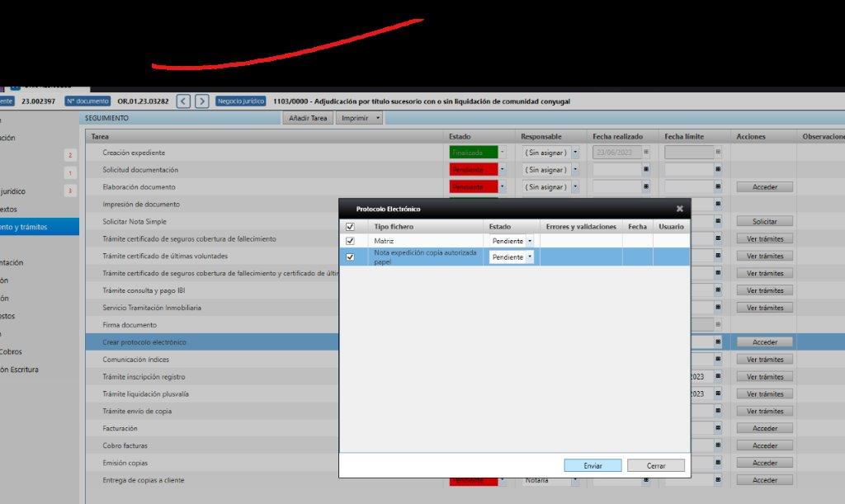Open the 'Escritura' sidebar item
This screenshot has width=845, height=504.
point(25,370)
